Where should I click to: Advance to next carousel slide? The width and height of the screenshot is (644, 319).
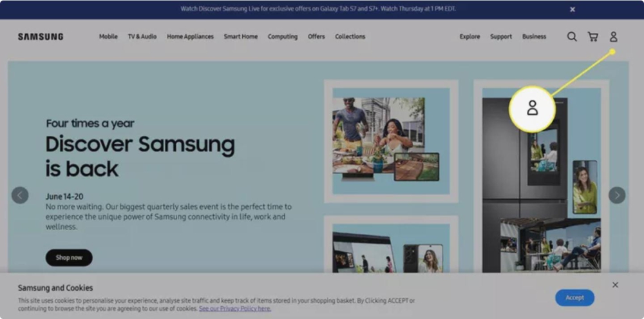coord(617,195)
